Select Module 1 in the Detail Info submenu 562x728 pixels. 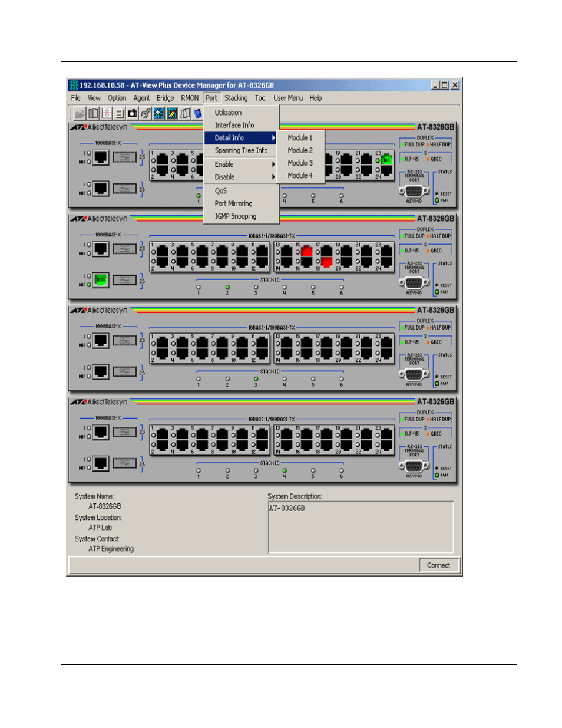coord(302,138)
